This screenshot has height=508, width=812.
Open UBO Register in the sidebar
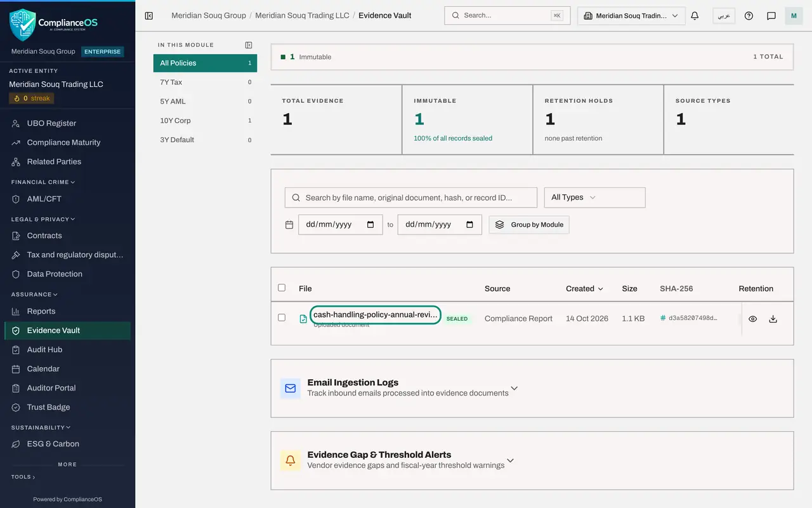click(x=67, y=123)
